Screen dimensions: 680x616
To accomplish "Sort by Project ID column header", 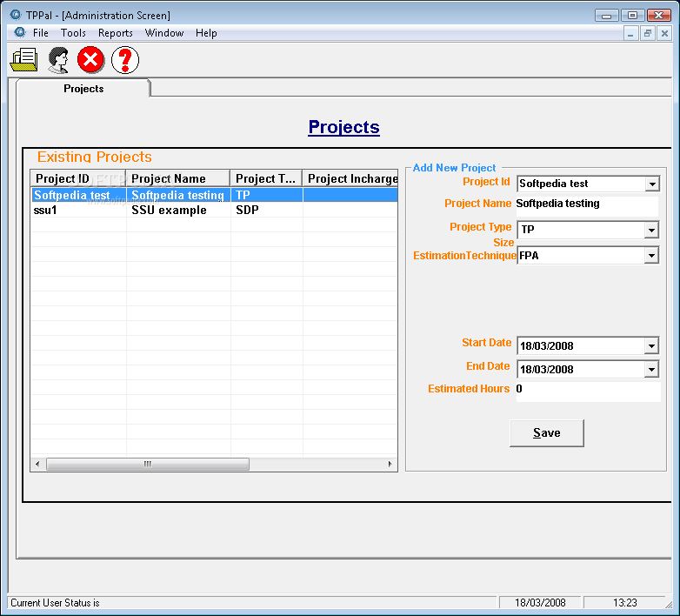I will [78, 178].
